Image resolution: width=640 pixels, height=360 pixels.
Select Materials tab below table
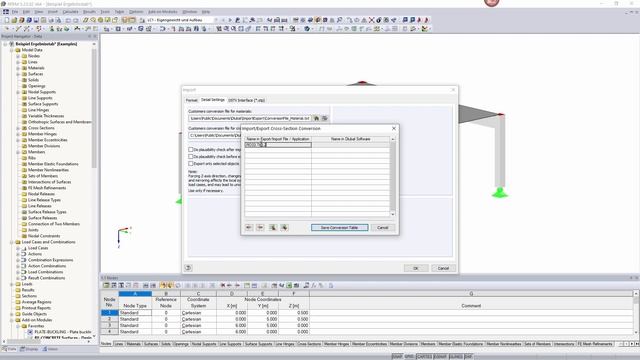pos(133,344)
